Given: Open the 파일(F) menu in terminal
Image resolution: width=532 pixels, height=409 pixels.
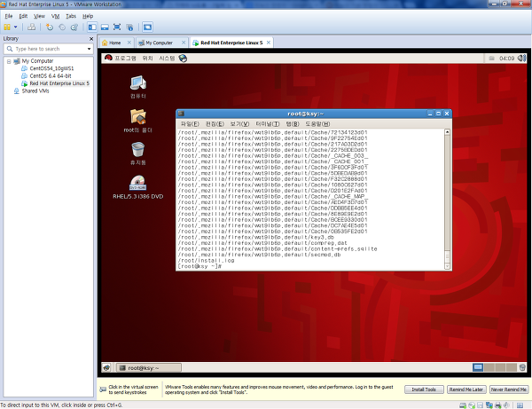Looking at the screenshot, I should point(190,124).
